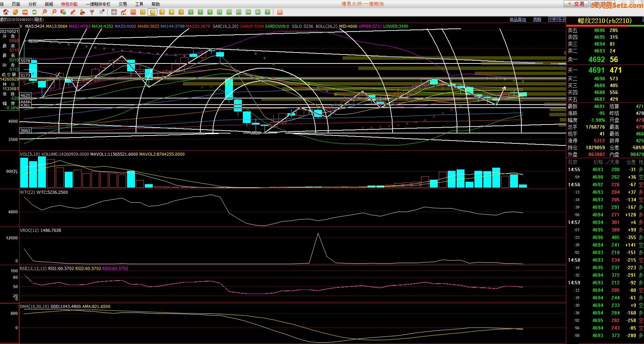Viewport: 644px width, 344px height.
Task: Click the funnel filter icon
Action: pyautogui.click(x=92, y=12)
